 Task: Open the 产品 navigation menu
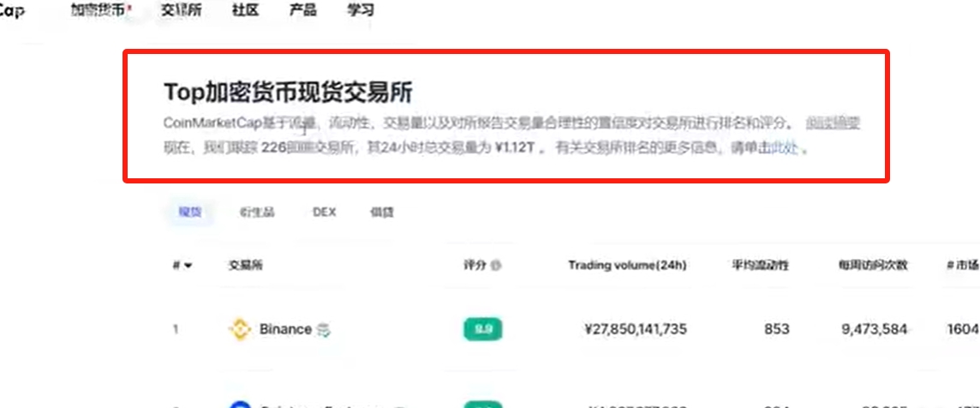click(303, 10)
